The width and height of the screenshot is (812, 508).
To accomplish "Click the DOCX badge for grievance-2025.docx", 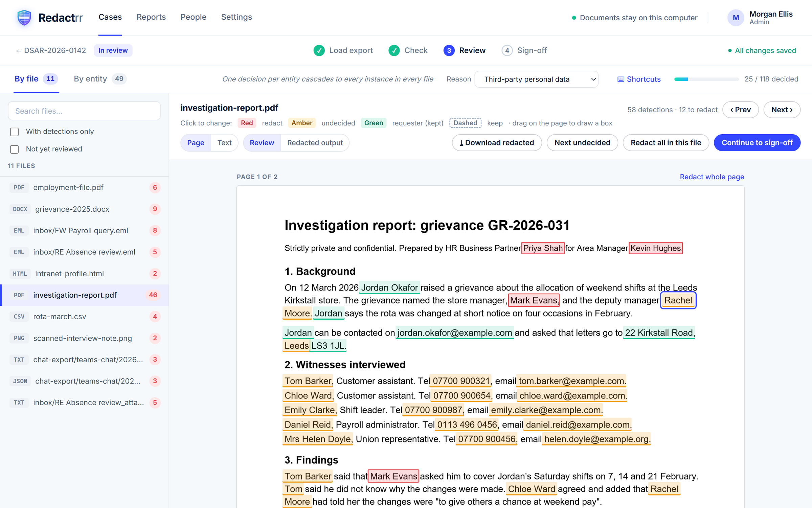I will pos(20,209).
